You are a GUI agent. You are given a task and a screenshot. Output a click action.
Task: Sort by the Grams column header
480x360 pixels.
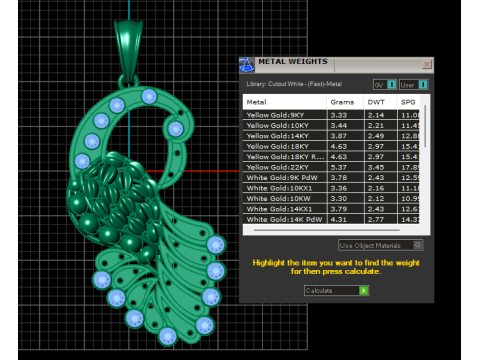(345, 102)
